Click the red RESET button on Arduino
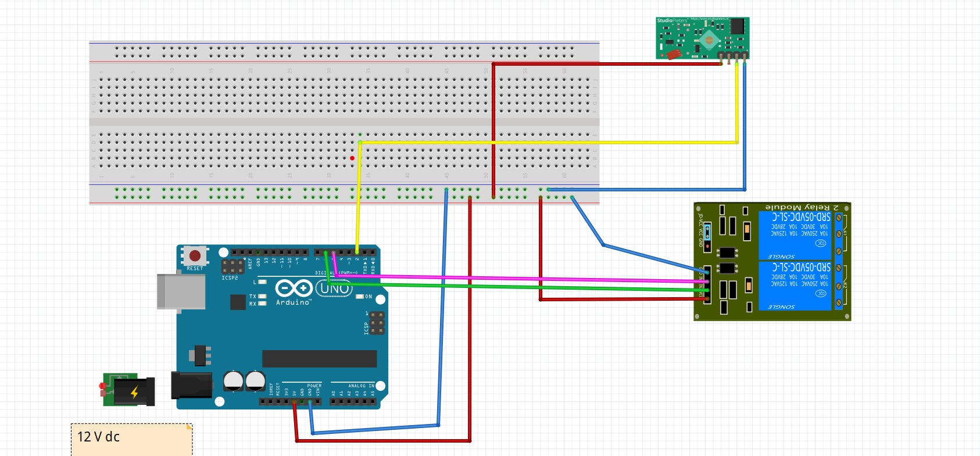Image resolution: width=980 pixels, height=456 pixels. (x=195, y=255)
